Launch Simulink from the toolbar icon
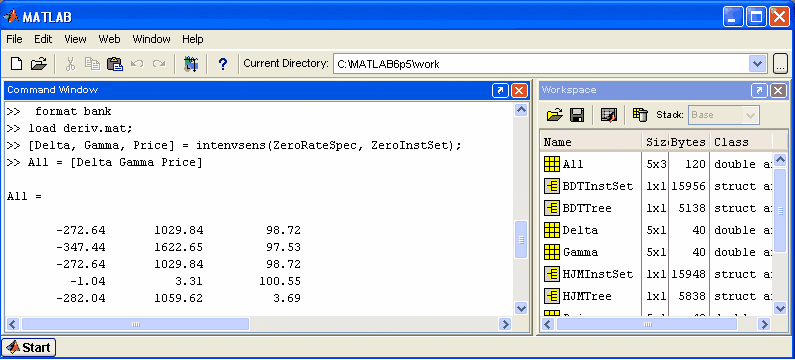 tap(191, 64)
